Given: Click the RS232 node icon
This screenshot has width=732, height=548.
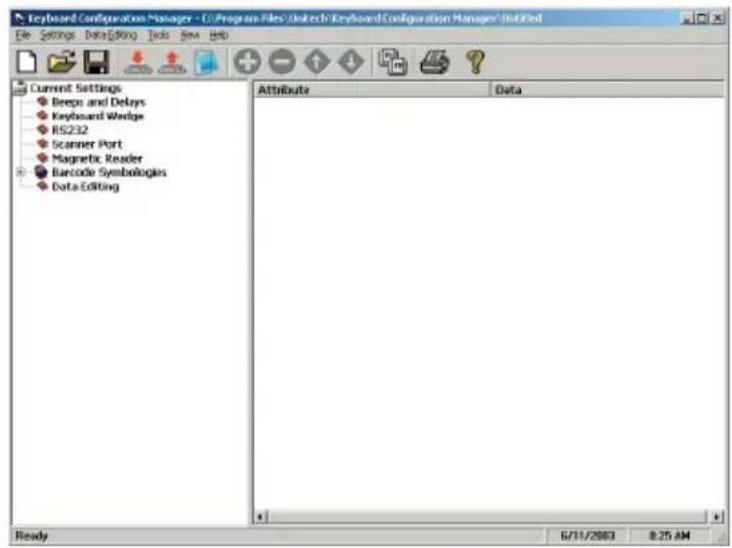Looking at the screenshot, I should [x=42, y=129].
